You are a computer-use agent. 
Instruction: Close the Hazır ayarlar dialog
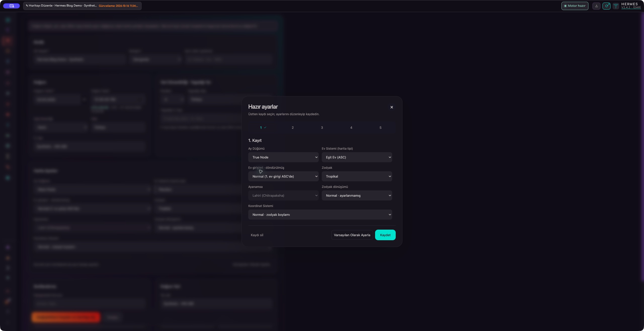tap(392, 107)
